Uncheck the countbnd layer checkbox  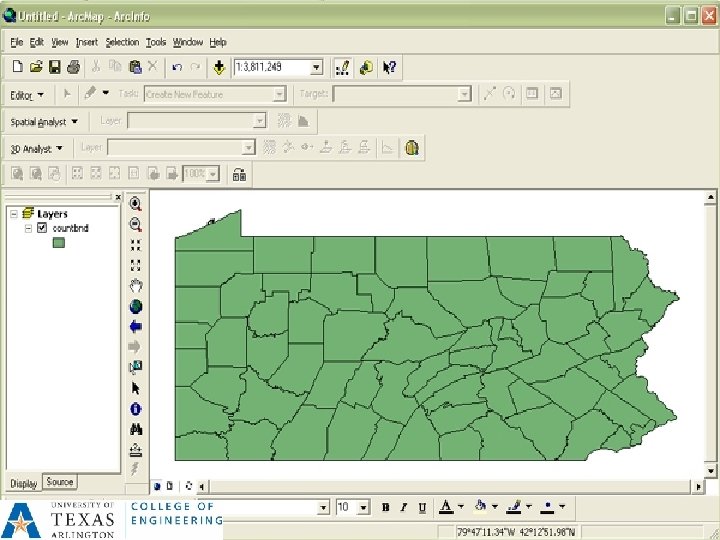(42, 228)
